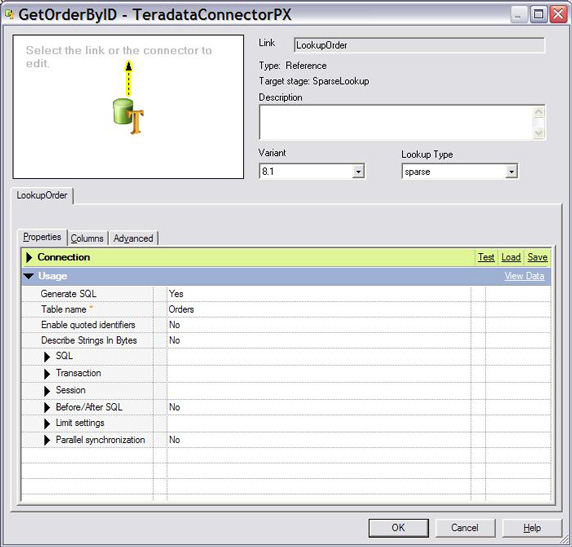Select the LookupOrder link tab
This screenshot has width=572, height=547.
click(x=42, y=196)
